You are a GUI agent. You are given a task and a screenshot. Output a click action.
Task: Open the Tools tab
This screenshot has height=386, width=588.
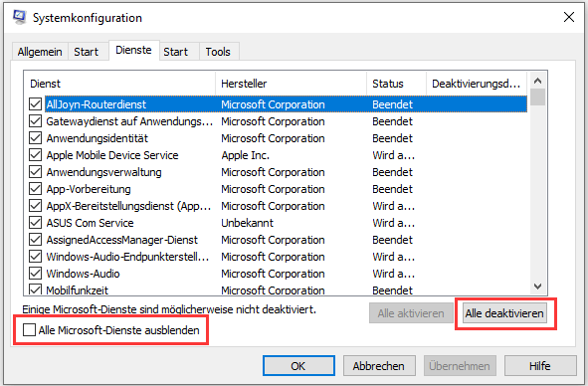(x=218, y=52)
